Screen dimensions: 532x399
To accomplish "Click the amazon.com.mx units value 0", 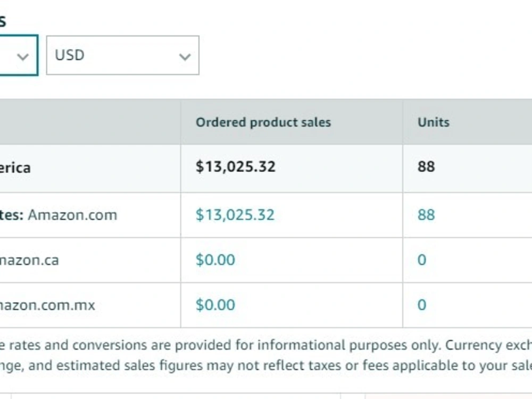I will tap(422, 305).
